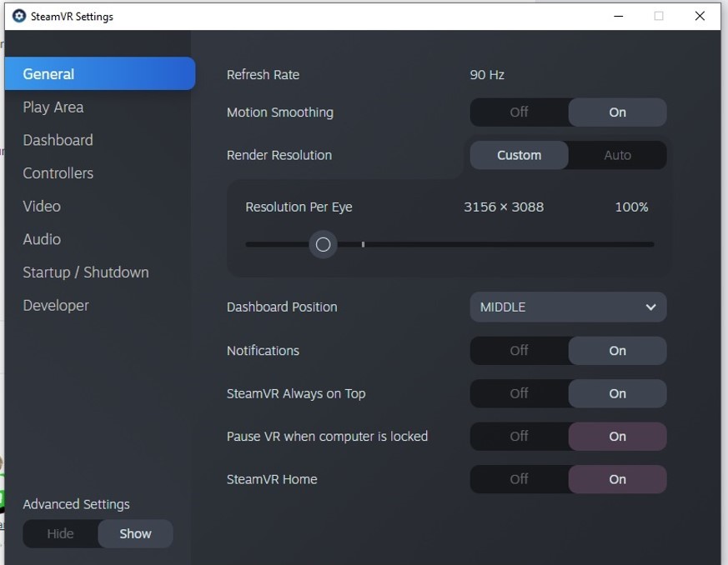
Task: Open the Audio settings section
Action: (42, 239)
